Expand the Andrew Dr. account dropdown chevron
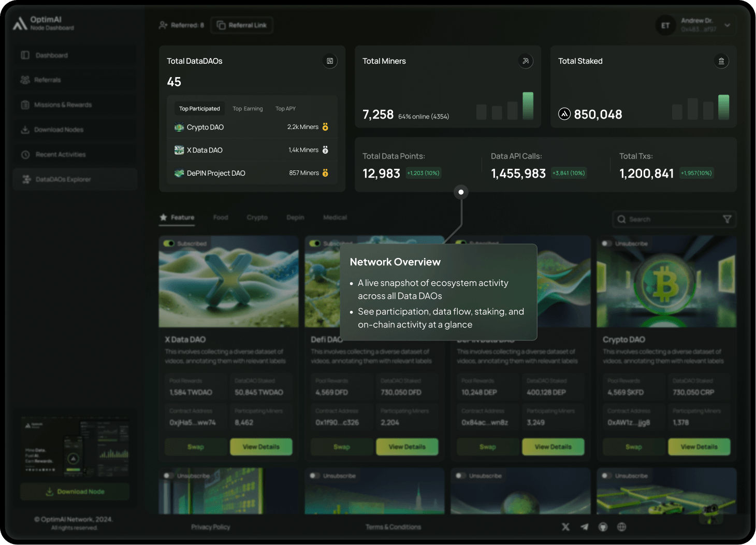Image resolution: width=756 pixels, height=545 pixels. click(727, 25)
